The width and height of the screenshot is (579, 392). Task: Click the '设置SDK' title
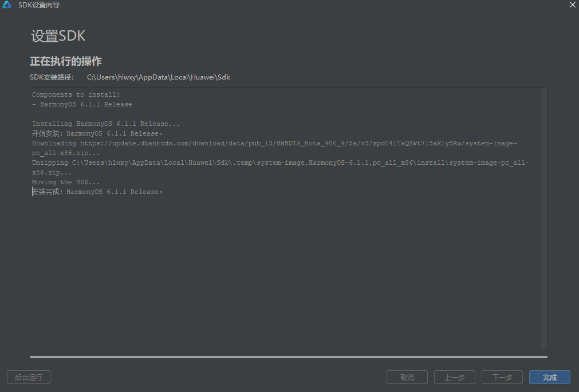click(x=58, y=36)
